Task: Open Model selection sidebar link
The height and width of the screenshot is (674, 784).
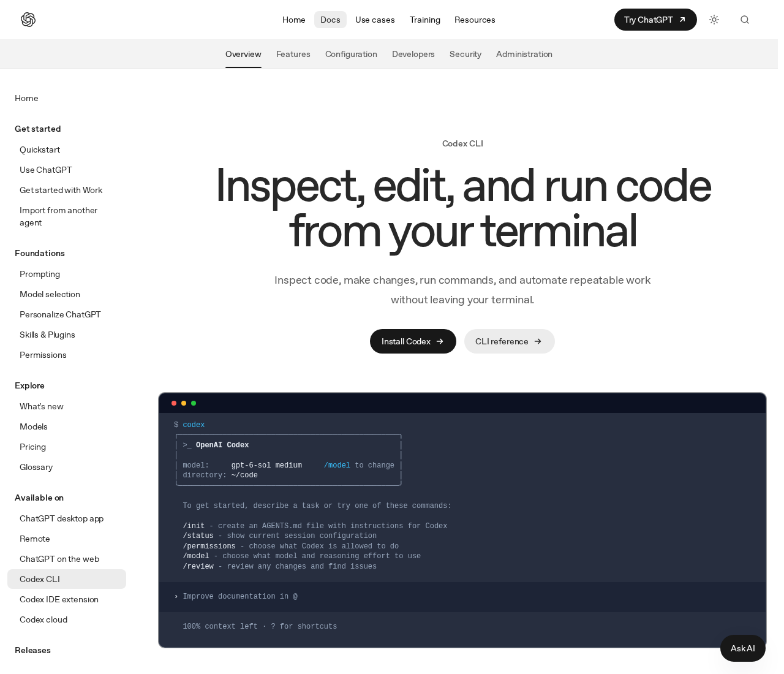Action: click(50, 294)
